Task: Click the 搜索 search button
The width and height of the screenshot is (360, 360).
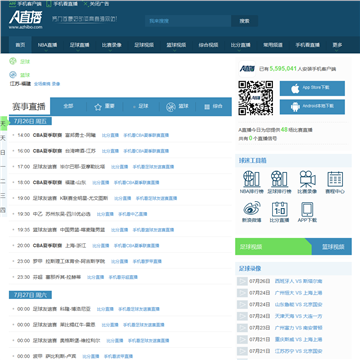Action: (244, 21)
